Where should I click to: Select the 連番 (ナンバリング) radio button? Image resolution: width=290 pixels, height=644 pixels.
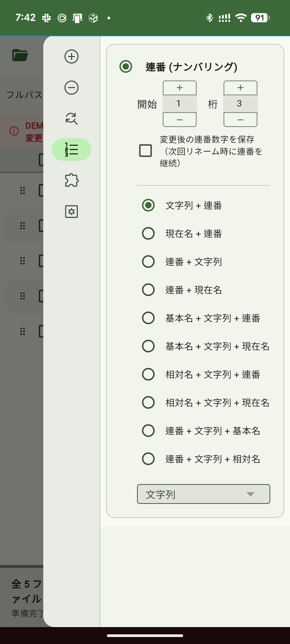point(126,67)
